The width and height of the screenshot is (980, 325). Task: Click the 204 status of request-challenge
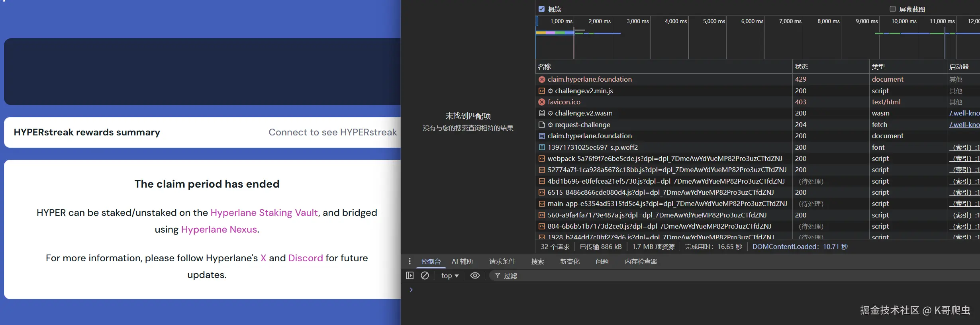click(801, 125)
